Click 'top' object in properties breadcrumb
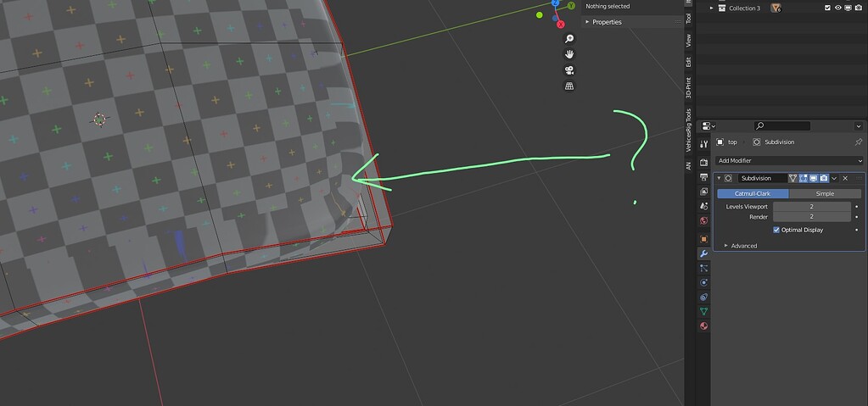 point(732,142)
